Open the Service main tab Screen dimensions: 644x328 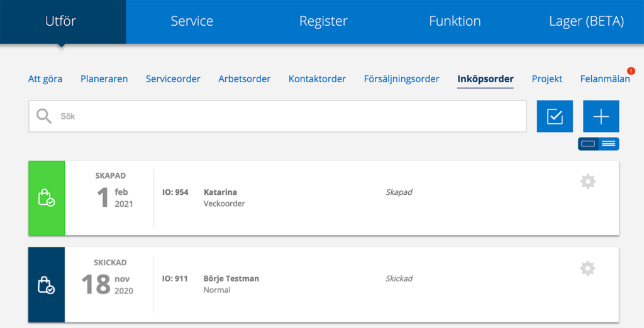[x=192, y=21]
